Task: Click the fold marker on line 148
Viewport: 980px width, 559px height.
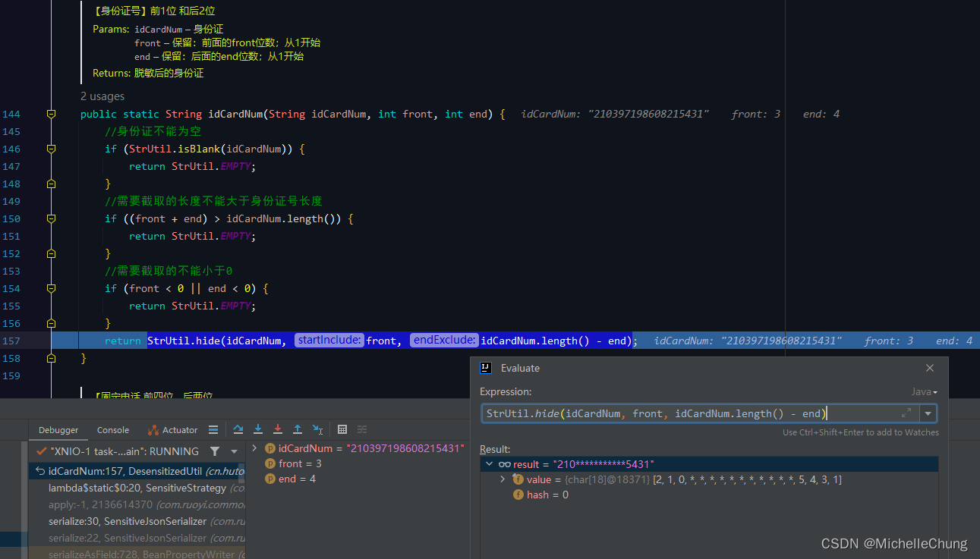Action: 51,184
